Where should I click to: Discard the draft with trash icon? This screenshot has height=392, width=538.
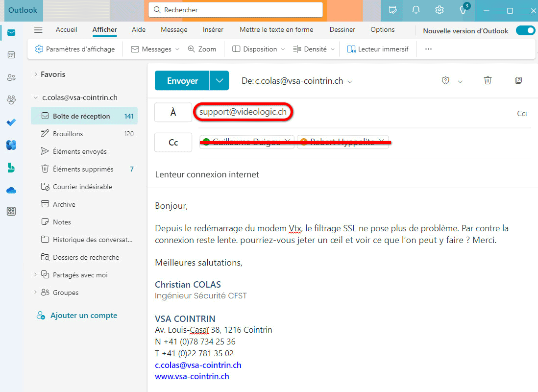pyautogui.click(x=488, y=81)
